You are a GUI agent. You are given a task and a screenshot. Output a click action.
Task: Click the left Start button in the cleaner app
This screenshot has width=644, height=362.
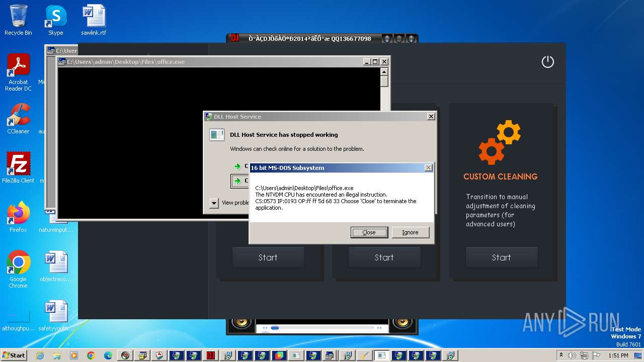268,257
